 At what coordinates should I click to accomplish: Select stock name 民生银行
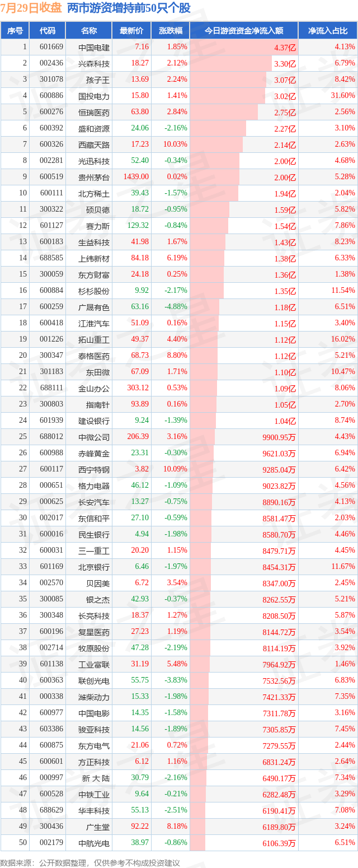[x=94, y=535]
